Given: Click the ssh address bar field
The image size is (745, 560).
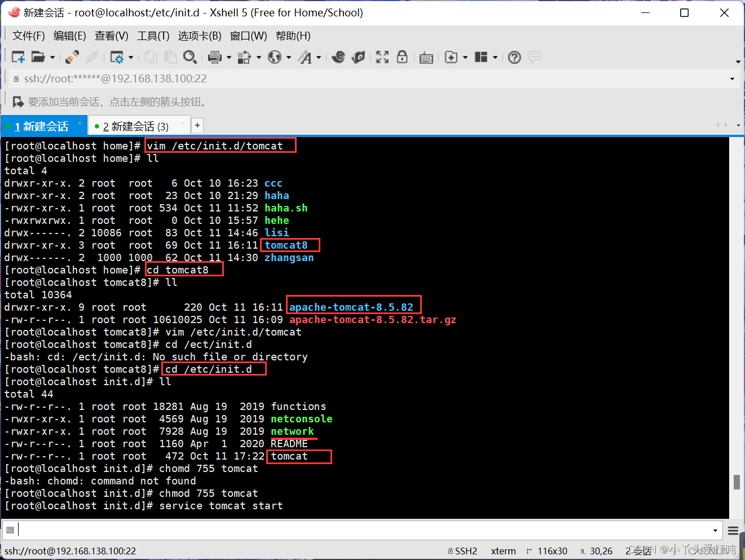Looking at the screenshot, I should pyautogui.click(x=369, y=78).
